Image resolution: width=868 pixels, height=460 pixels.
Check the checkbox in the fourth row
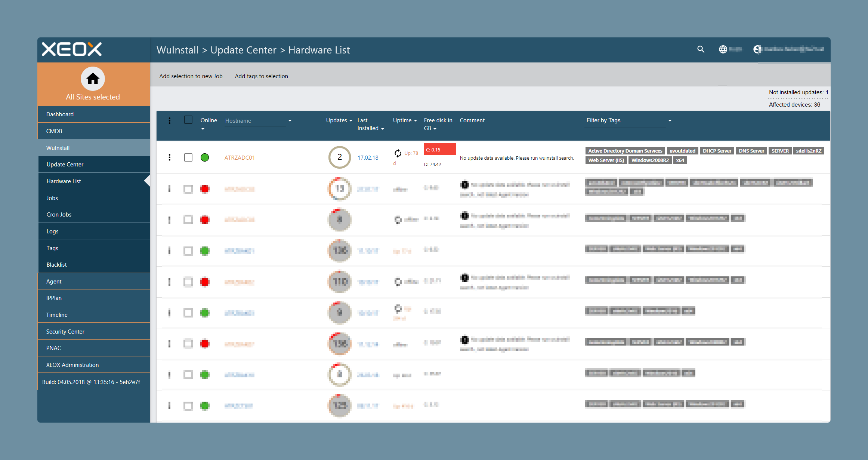pyautogui.click(x=188, y=251)
